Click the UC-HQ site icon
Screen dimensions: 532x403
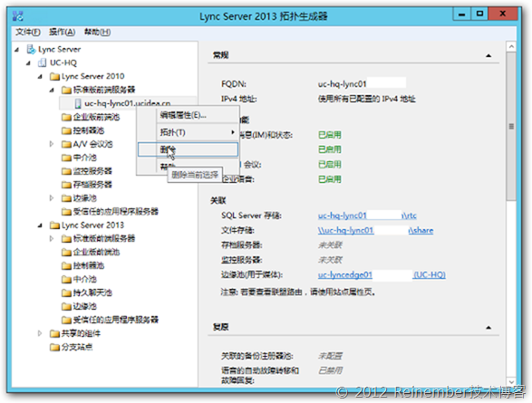point(43,62)
